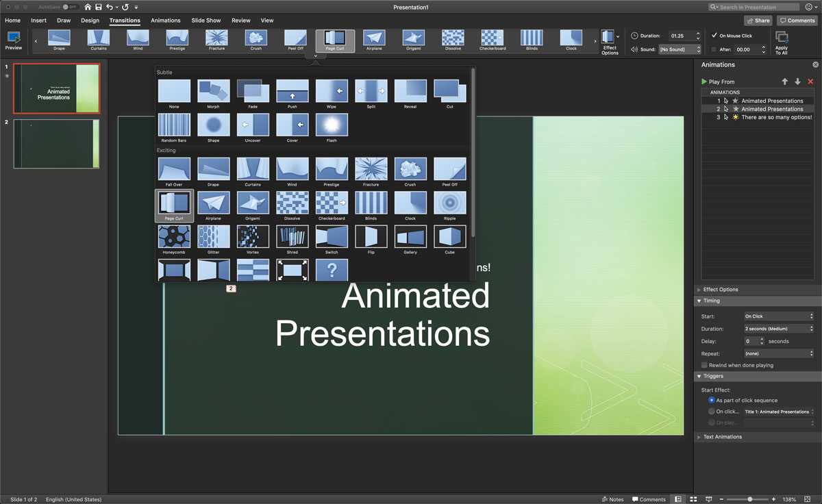This screenshot has height=504, width=822.
Task: Click the Share button
Action: pyautogui.click(x=758, y=21)
